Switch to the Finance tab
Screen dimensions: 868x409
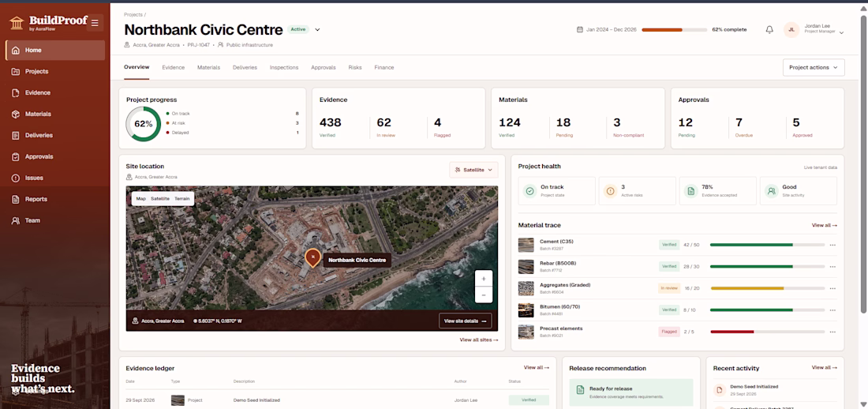384,68
